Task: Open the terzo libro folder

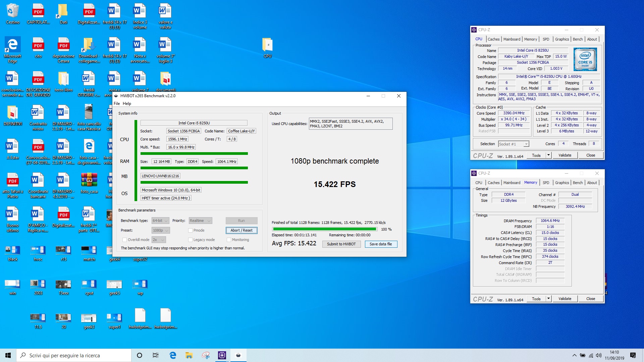Action: 63,81
